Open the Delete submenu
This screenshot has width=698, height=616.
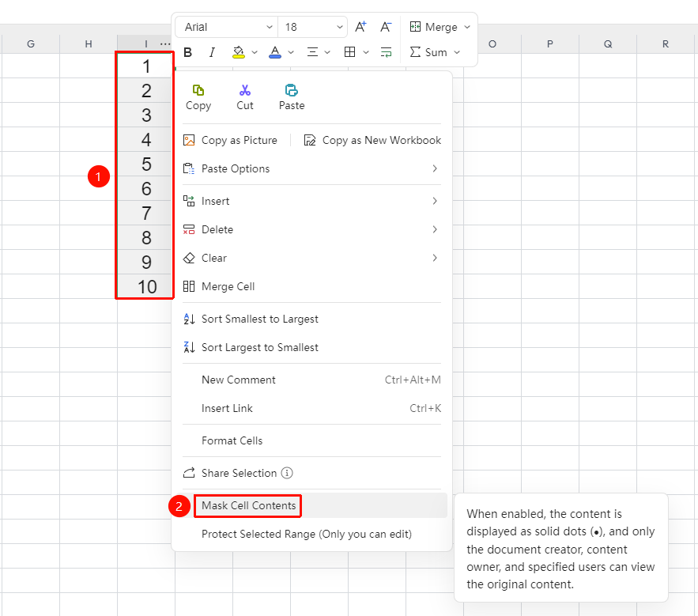(x=311, y=230)
